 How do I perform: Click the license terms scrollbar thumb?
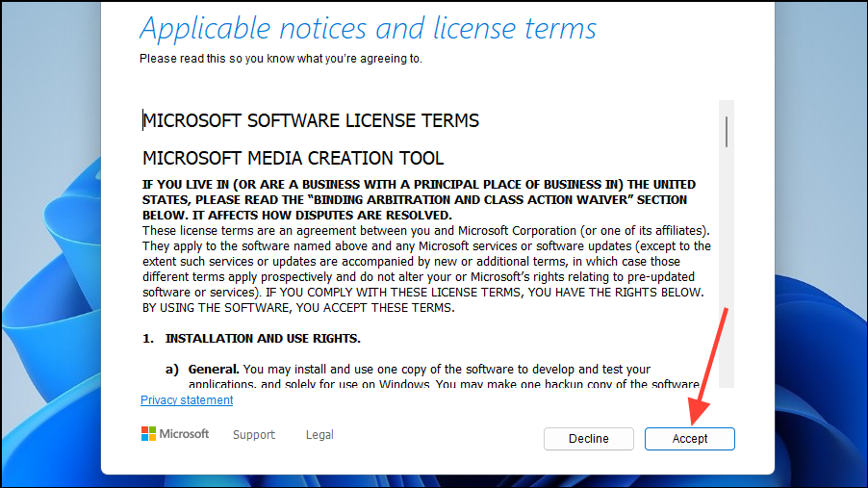pos(727,132)
